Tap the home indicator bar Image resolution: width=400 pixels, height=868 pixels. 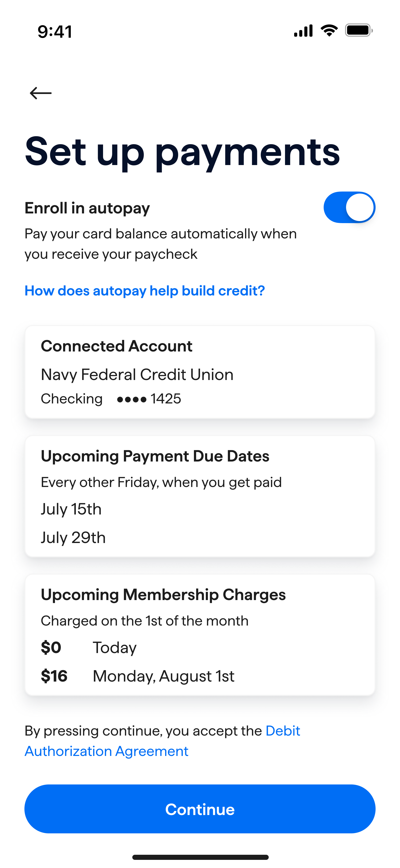(x=200, y=857)
